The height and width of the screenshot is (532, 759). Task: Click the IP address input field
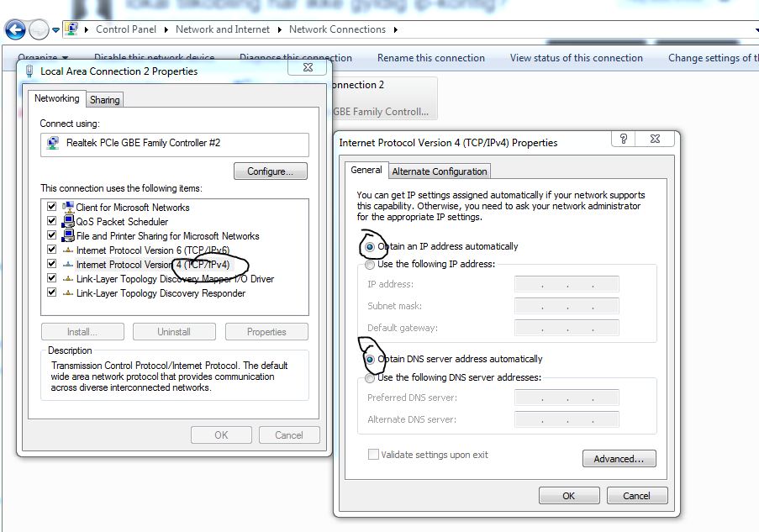[x=567, y=284]
